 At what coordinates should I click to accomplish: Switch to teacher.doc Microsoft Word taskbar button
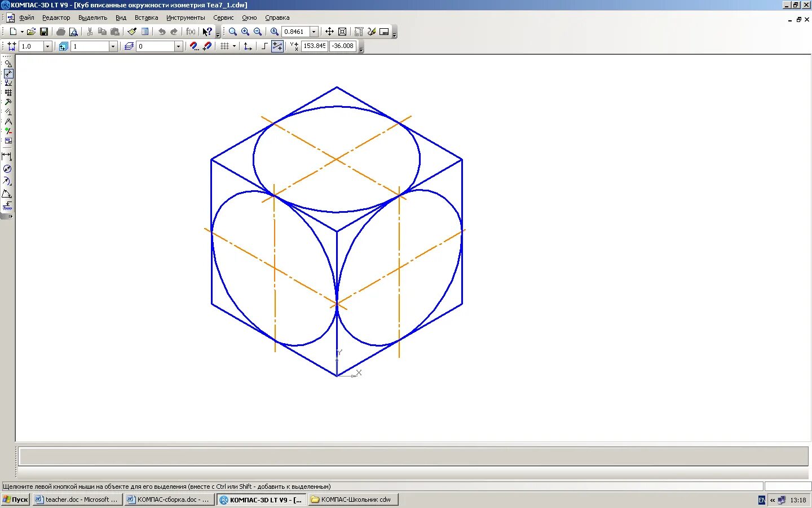click(x=77, y=500)
